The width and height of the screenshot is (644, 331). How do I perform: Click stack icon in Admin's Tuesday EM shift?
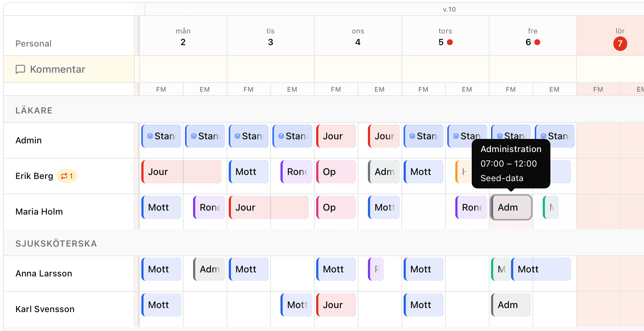click(x=281, y=136)
